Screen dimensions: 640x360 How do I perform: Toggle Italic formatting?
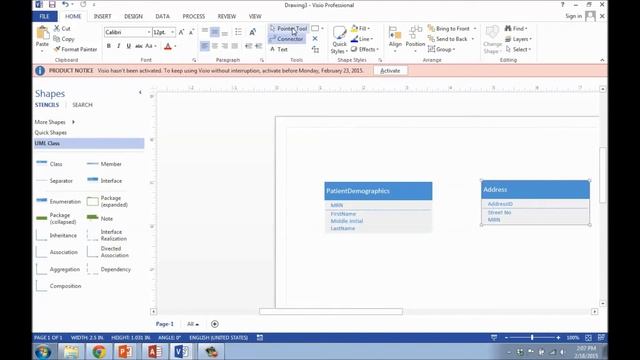118,46
